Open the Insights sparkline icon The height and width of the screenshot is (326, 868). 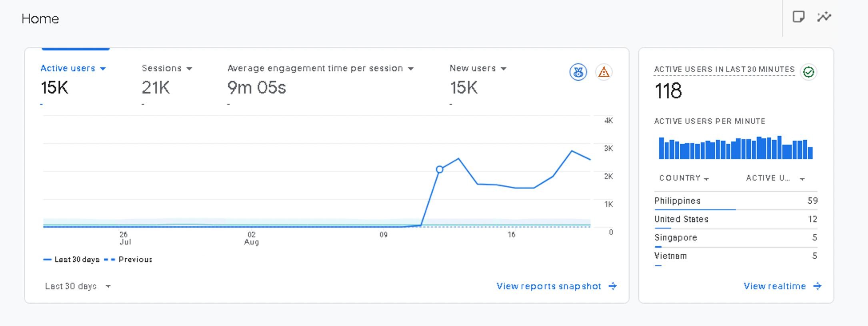point(824,17)
